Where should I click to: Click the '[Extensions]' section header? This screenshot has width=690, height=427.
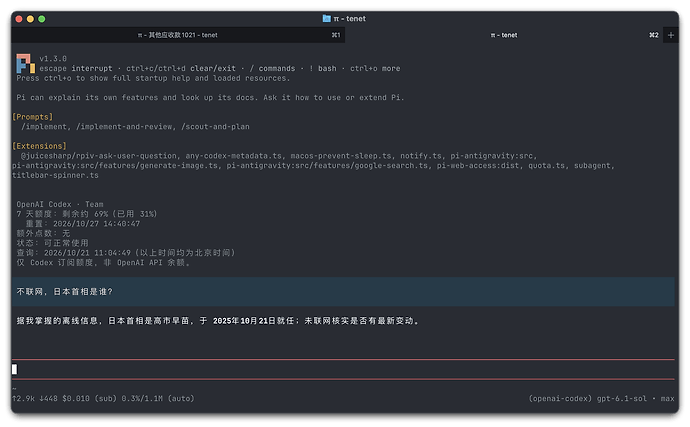point(40,146)
